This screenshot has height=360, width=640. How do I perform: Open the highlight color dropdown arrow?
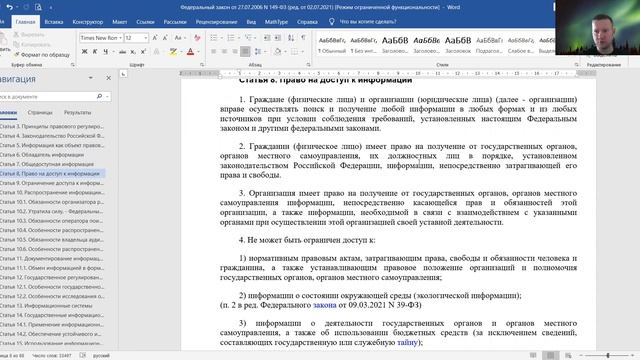tap(181, 52)
